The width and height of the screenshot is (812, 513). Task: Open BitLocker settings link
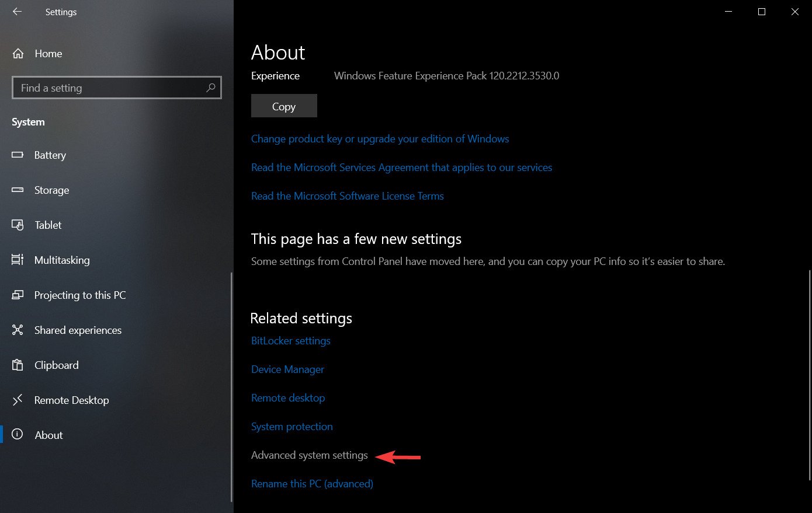coord(291,341)
